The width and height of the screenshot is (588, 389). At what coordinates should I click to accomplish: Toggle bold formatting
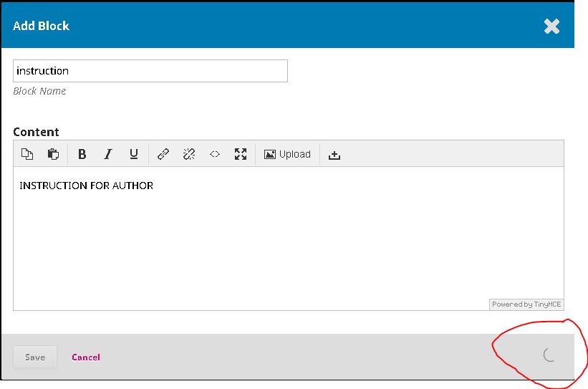(82, 154)
